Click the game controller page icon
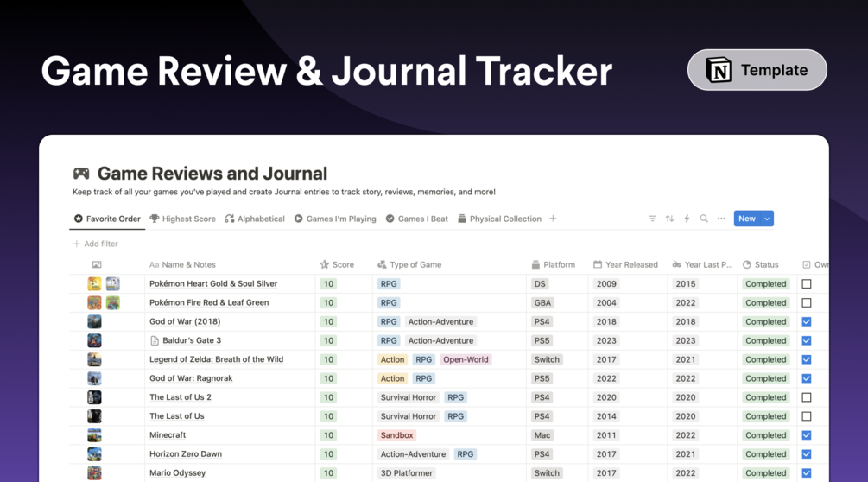868x482 pixels. [x=81, y=174]
